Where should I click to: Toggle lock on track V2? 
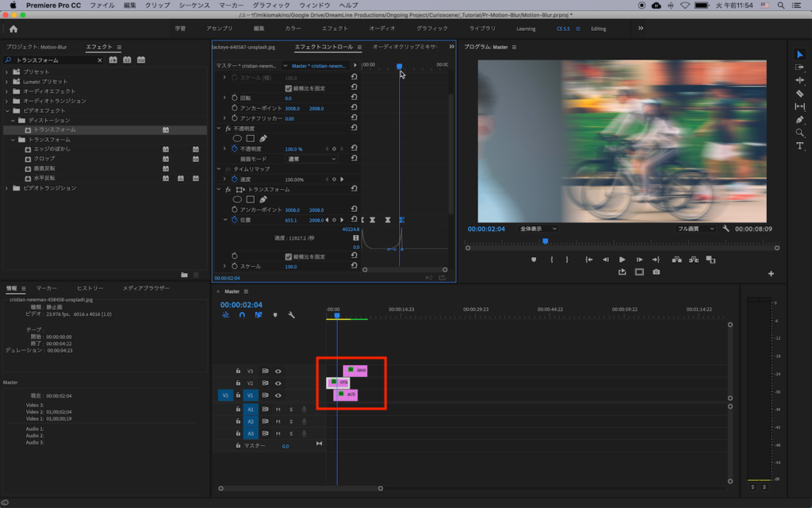click(x=238, y=383)
